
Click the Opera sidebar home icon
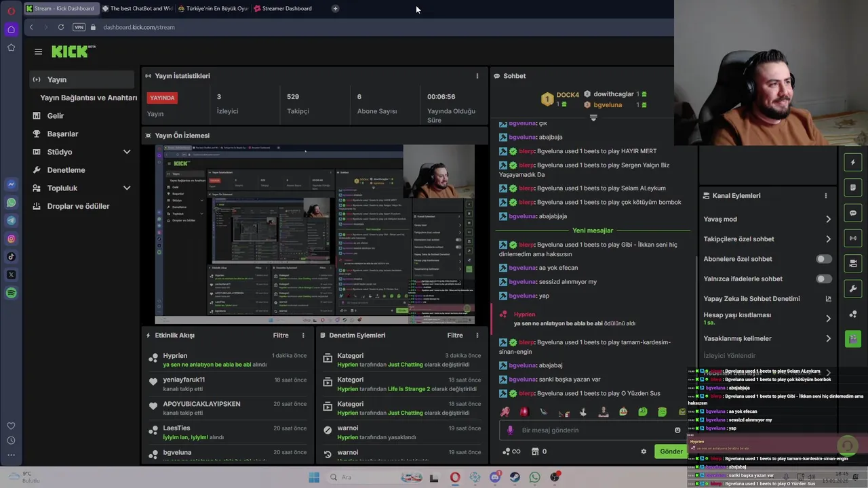click(x=11, y=29)
